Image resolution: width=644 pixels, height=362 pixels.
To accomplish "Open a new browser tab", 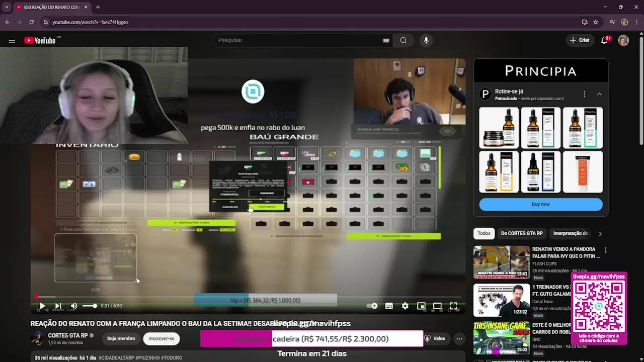I will pyautogui.click(x=98, y=7).
